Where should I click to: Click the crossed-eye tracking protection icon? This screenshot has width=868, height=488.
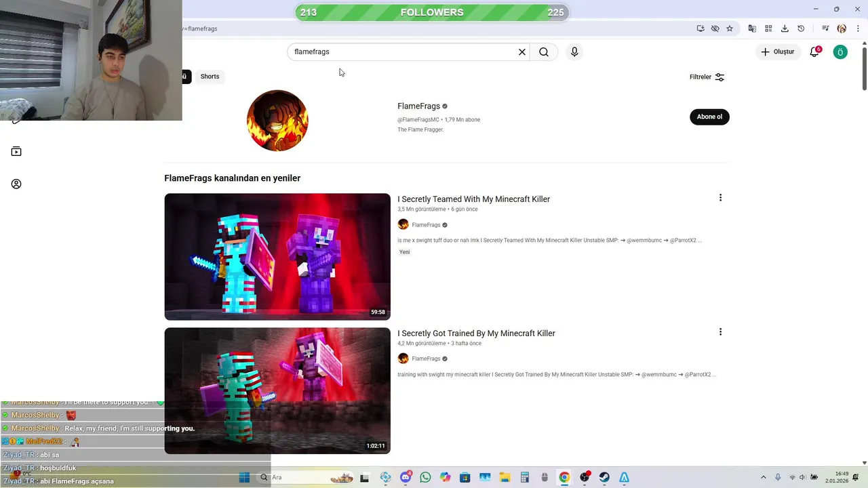point(715,28)
